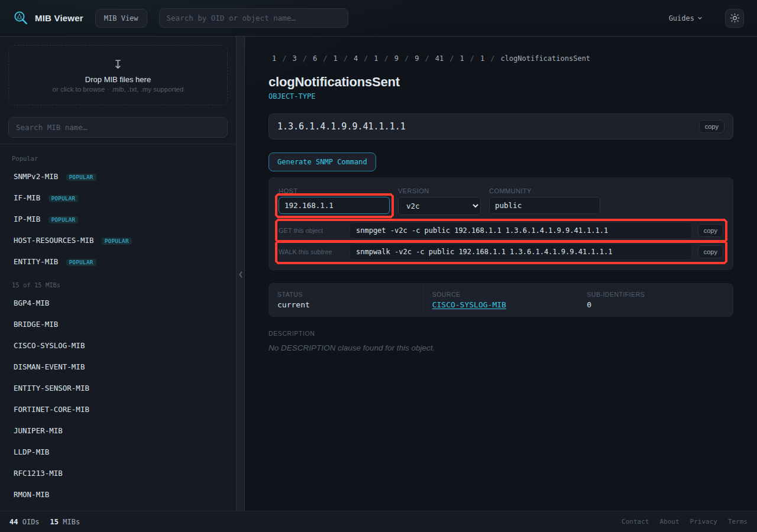Click clogNotificationsSent in the breadcrumb
The image size is (757, 532).
tap(545, 59)
